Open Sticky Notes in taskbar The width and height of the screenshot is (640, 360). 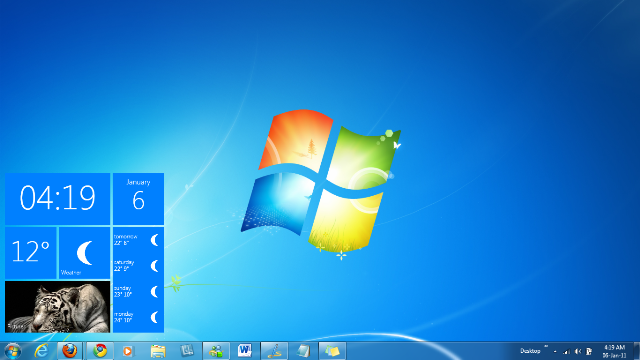pos(332,351)
